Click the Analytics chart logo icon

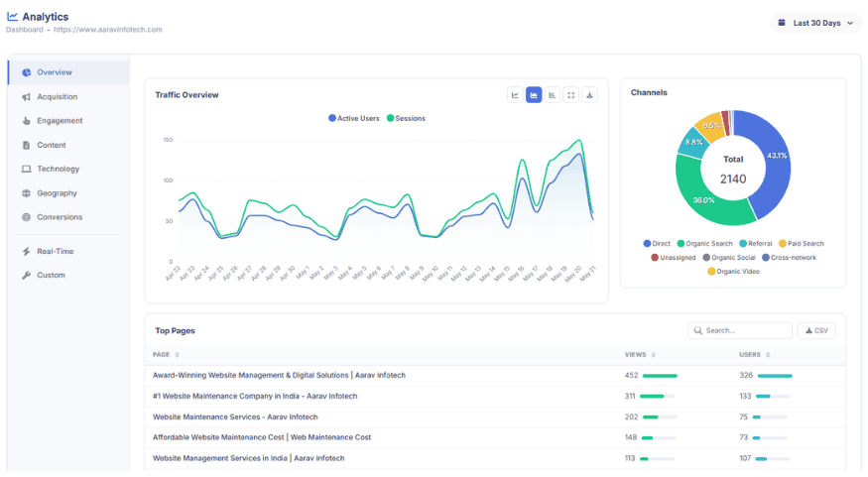point(12,17)
